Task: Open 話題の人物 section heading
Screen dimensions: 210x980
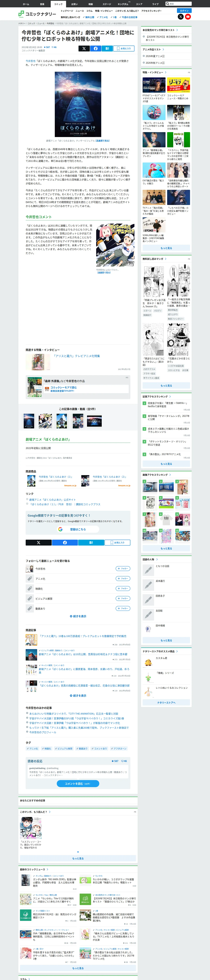Action: tap(150, 559)
